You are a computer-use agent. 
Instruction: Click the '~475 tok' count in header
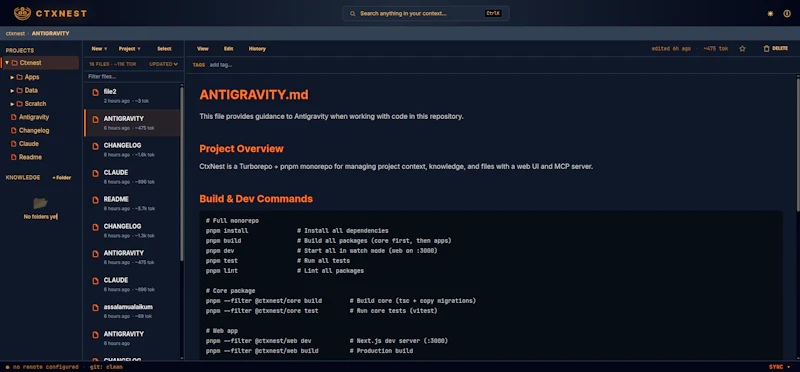pos(716,49)
